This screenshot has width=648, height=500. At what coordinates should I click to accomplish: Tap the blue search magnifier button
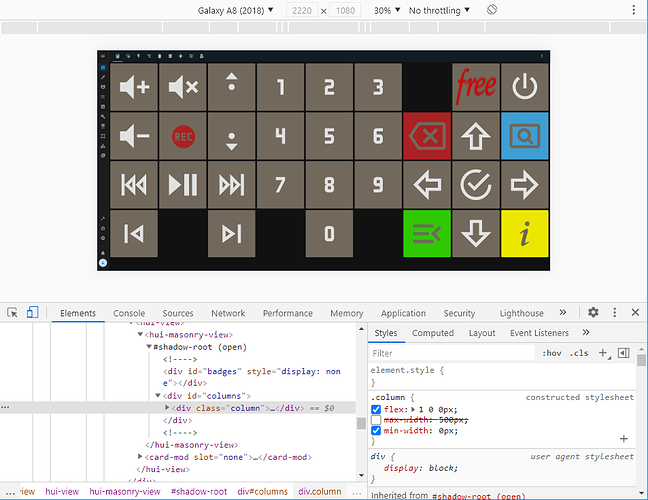(525, 136)
